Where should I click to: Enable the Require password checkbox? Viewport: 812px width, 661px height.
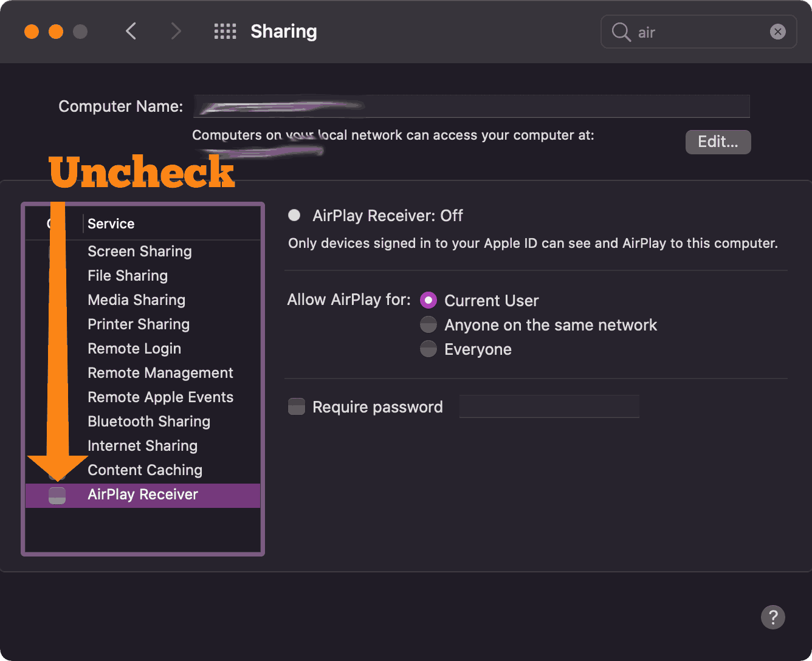pyautogui.click(x=297, y=406)
